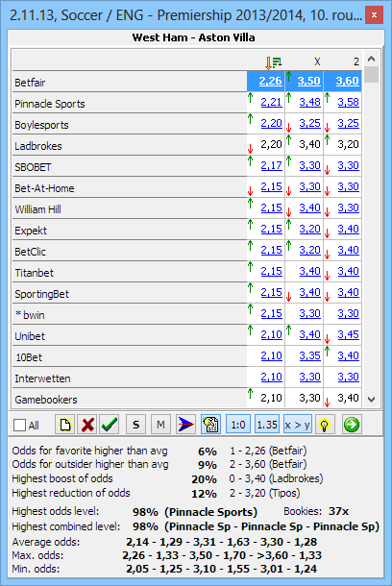Click the Average odds values line
Image resolution: width=392 pixels, height=586 pixels.
tap(222, 542)
